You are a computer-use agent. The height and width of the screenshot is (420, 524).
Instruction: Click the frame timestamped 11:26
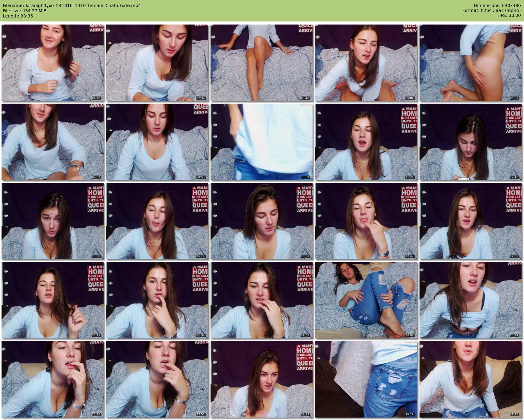pos(366,142)
